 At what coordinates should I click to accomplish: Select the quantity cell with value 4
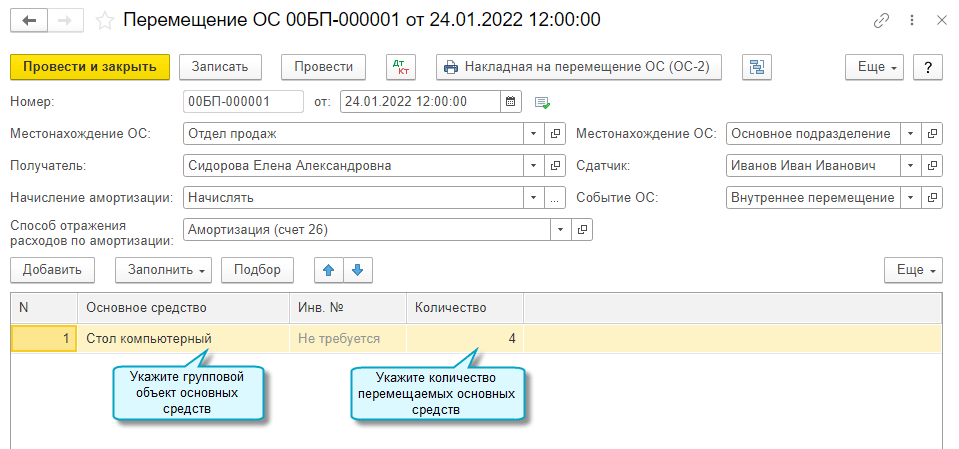(x=465, y=338)
